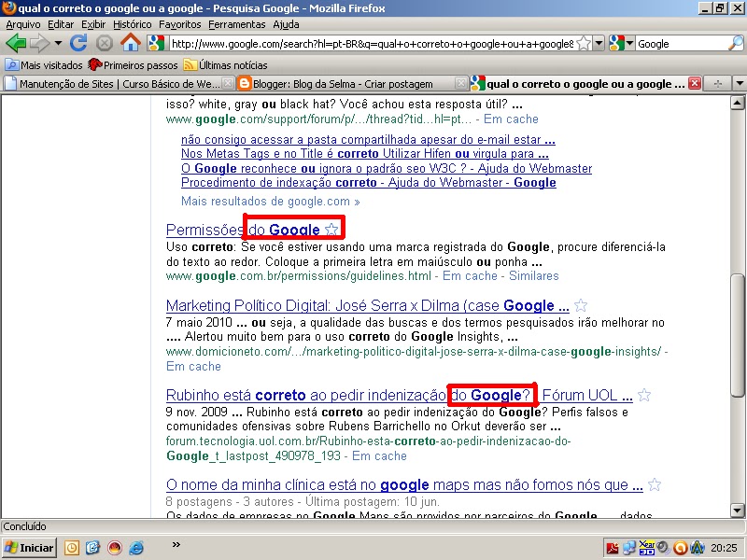Open Últimas notícias feed bookmark

226,64
